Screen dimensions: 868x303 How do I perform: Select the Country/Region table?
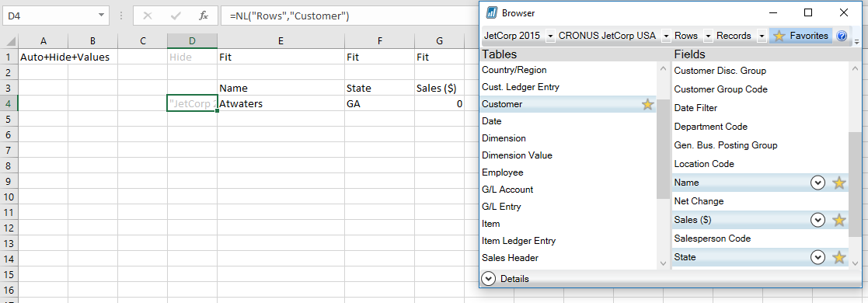tap(569, 71)
